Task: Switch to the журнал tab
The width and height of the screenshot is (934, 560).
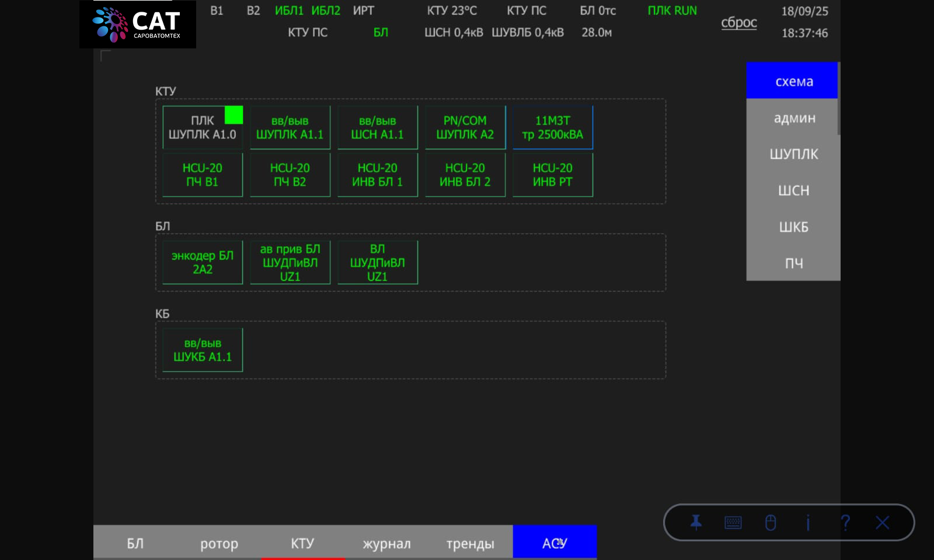Action: [386, 543]
